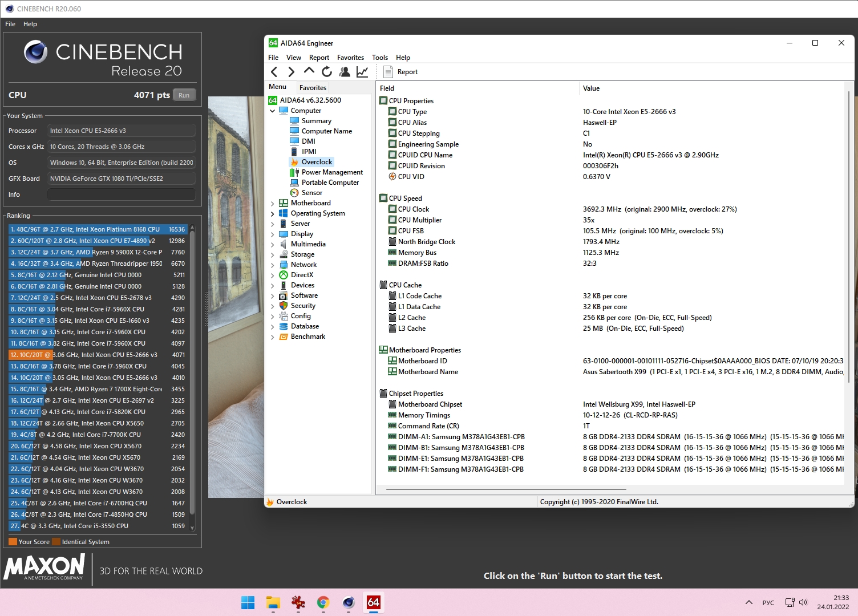Screen dimensions: 858x616
Task: Expand the Software tree node
Action: coord(273,295)
